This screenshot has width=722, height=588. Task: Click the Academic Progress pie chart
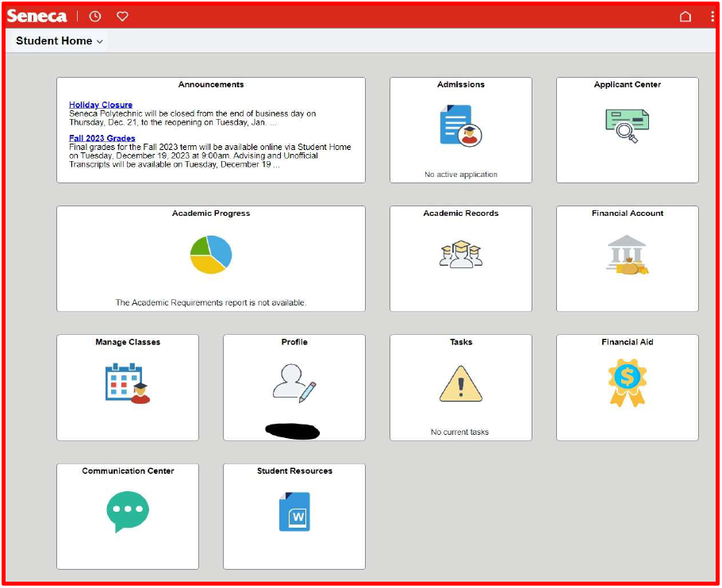click(211, 255)
